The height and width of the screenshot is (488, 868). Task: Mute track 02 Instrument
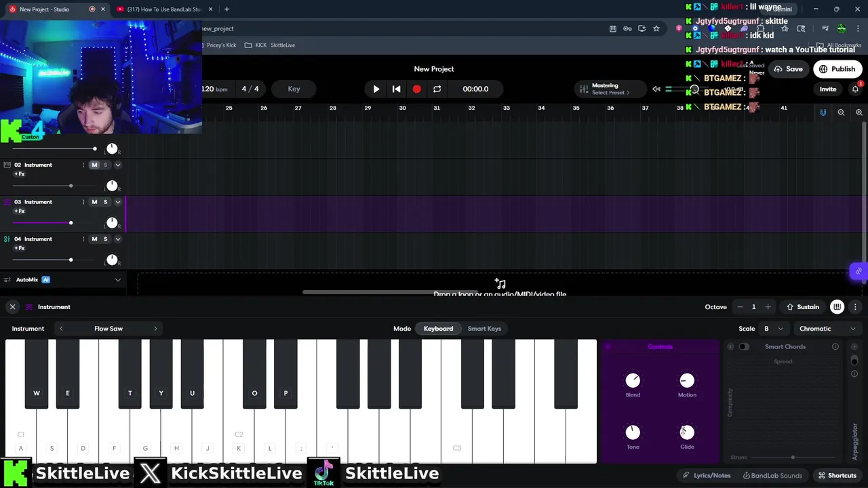click(94, 165)
